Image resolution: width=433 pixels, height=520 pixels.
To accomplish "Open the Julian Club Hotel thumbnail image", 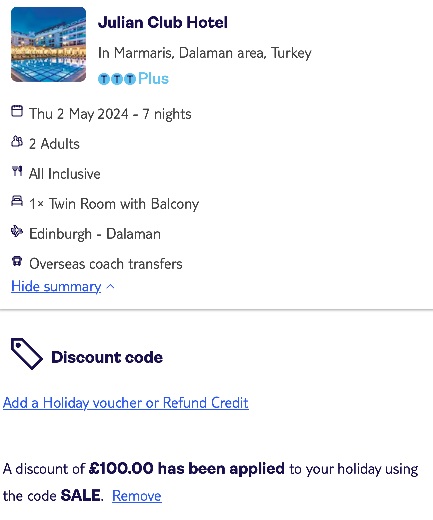I will (48, 44).
